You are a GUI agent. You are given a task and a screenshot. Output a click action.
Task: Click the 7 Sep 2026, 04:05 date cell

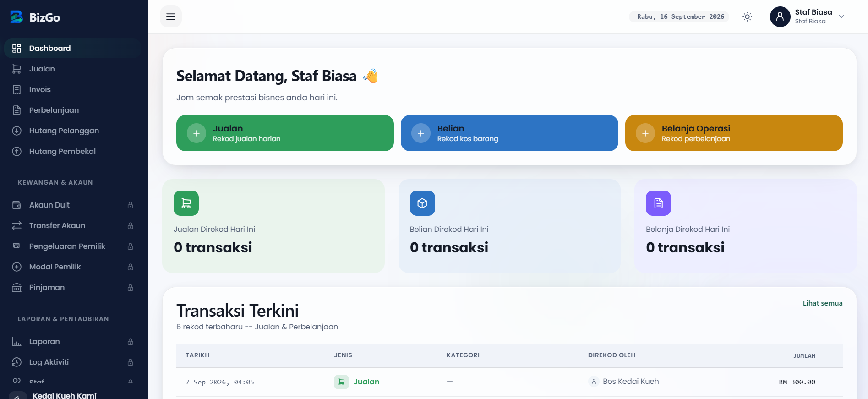[220, 382]
